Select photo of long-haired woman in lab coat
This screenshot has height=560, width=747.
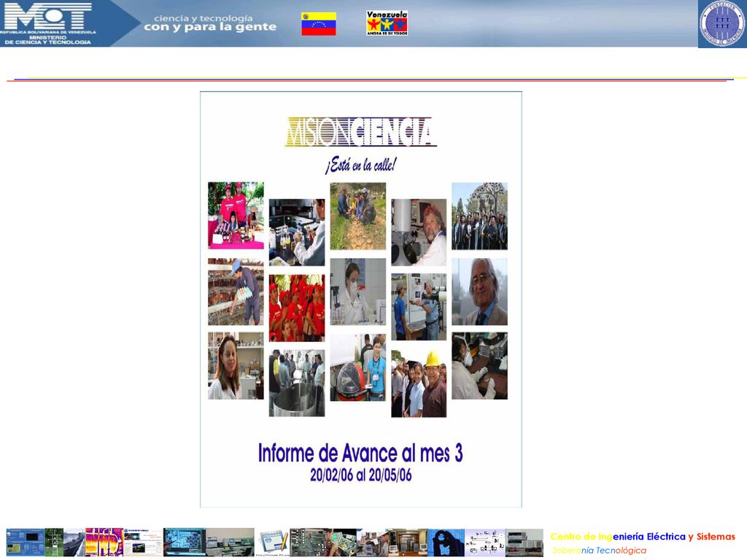point(236,366)
